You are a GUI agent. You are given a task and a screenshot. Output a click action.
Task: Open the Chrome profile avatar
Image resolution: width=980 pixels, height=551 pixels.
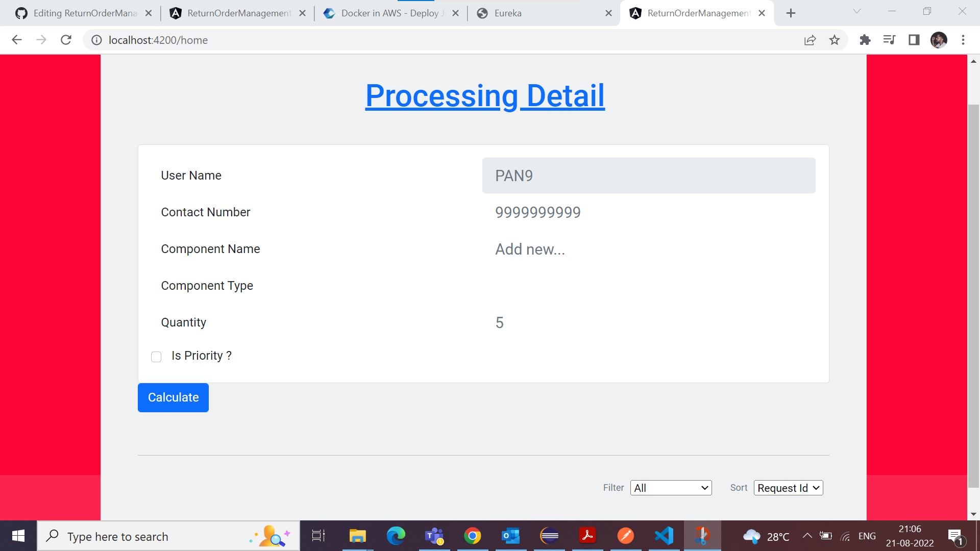coord(939,40)
